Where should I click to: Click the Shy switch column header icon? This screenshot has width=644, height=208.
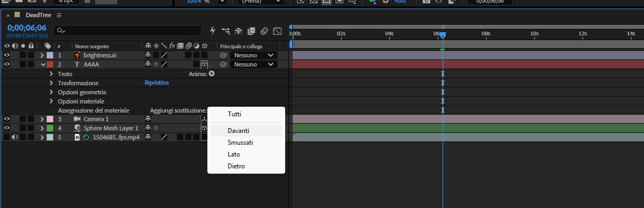(148, 46)
